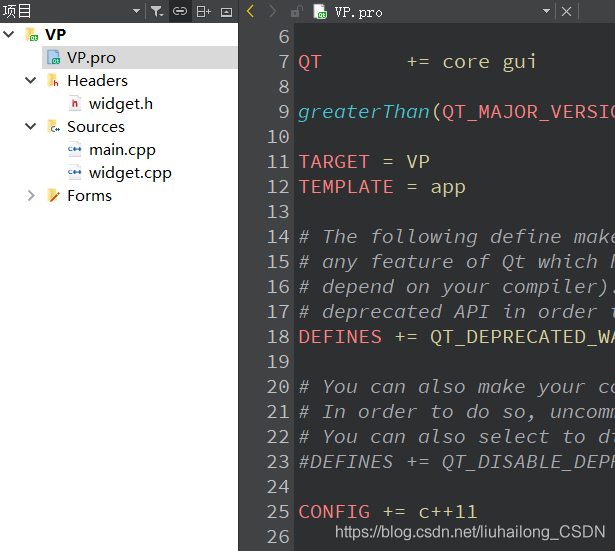Click comment '# deprecated API in order' line
The width and height of the screenshot is (615, 551).
tap(457, 312)
